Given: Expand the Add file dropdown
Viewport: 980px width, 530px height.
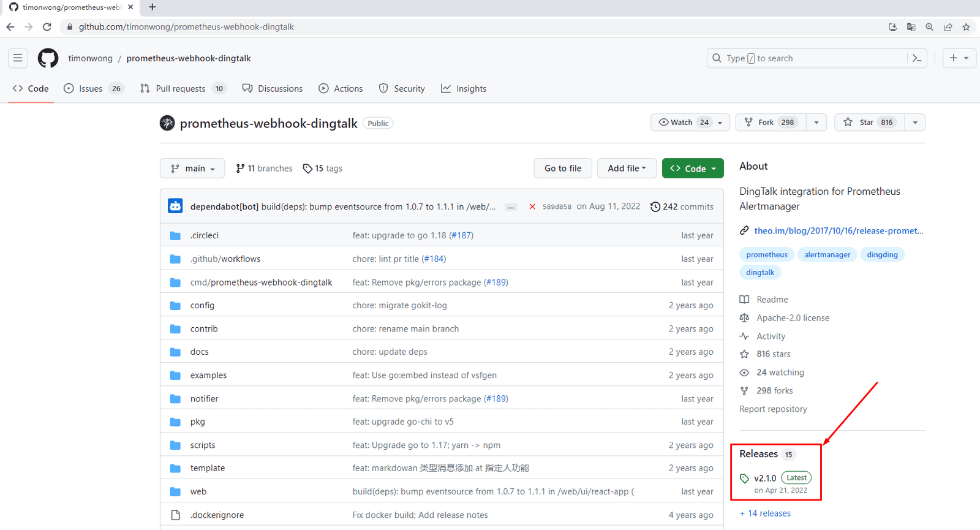Looking at the screenshot, I should (627, 168).
